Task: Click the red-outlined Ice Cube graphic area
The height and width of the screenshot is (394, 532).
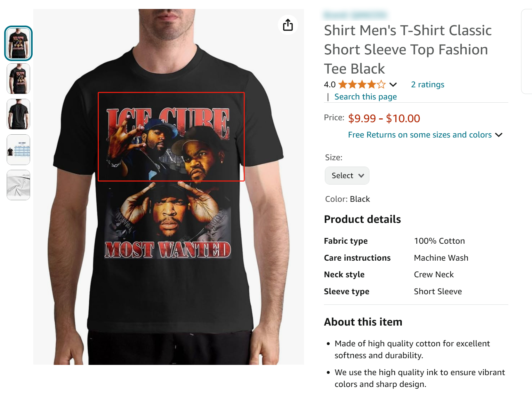Action: click(x=171, y=137)
